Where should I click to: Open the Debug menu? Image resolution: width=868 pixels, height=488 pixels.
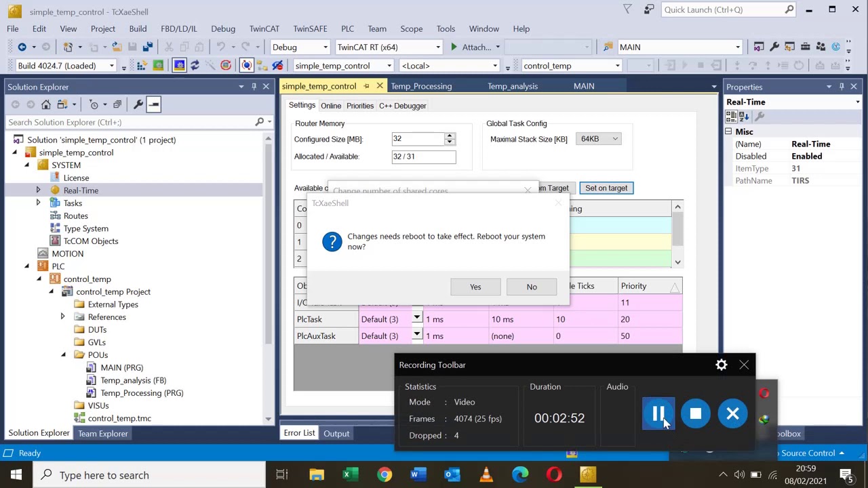(x=223, y=28)
